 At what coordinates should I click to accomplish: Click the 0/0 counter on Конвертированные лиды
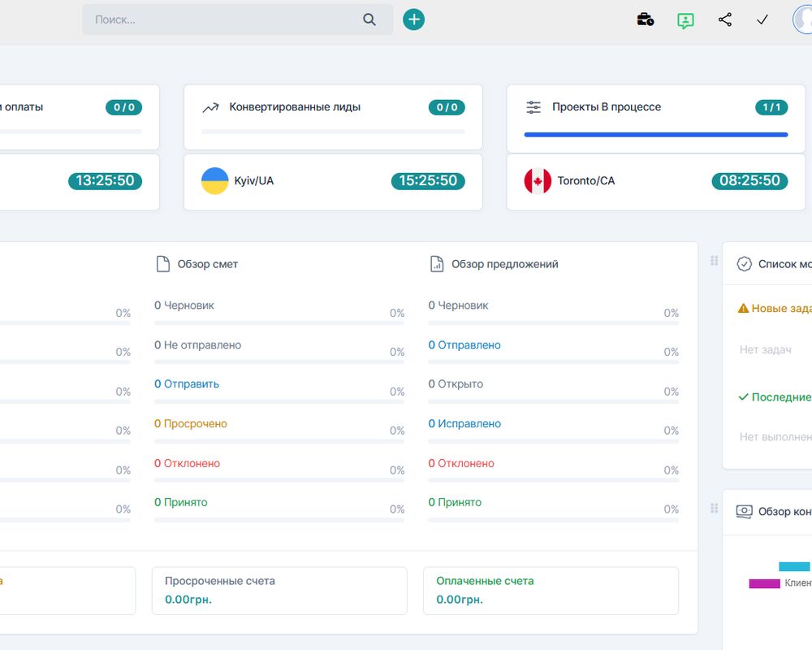[x=446, y=106]
